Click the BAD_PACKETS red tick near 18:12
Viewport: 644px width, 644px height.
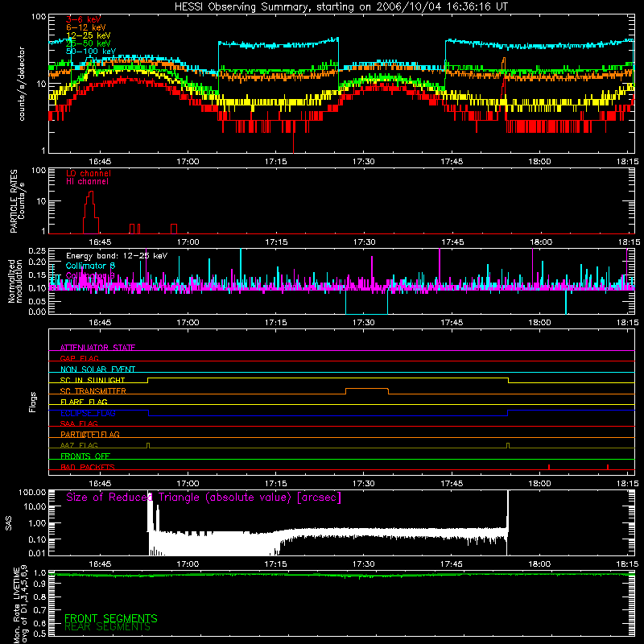[608, 467]
